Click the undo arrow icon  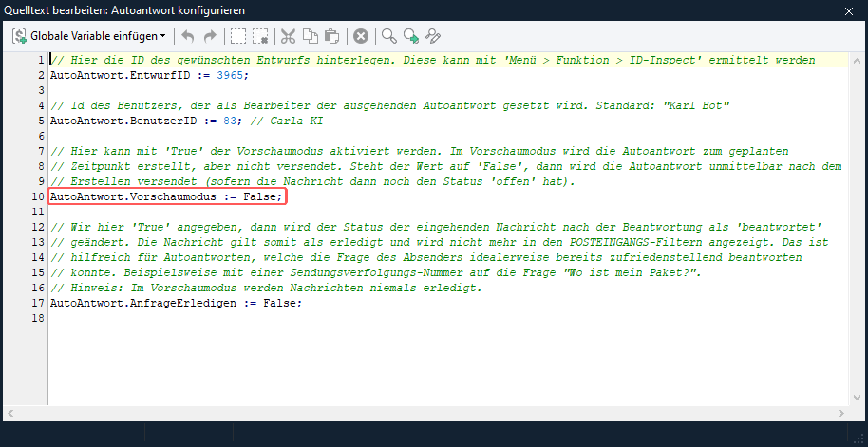click(x=188, y=37)
